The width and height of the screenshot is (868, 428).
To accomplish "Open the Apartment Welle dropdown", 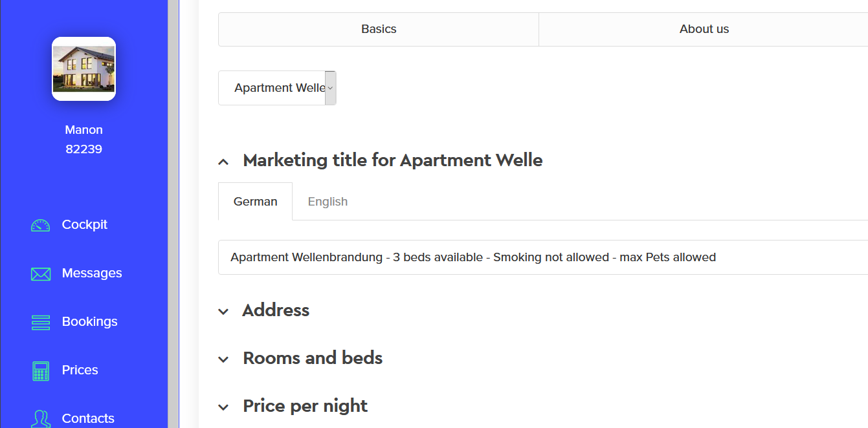I will pyautogui.click(x=277, y=88).
